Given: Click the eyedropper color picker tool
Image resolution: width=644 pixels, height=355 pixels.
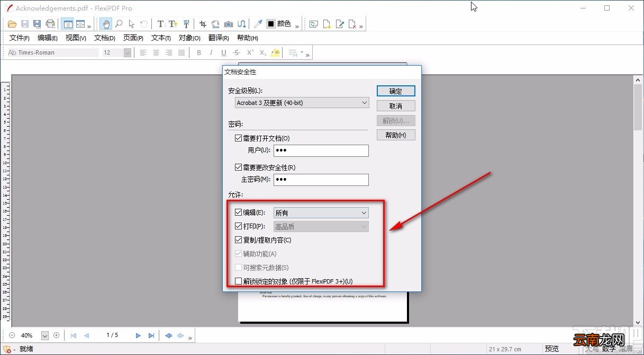Looking at the screenshot, I should [258, 24].
